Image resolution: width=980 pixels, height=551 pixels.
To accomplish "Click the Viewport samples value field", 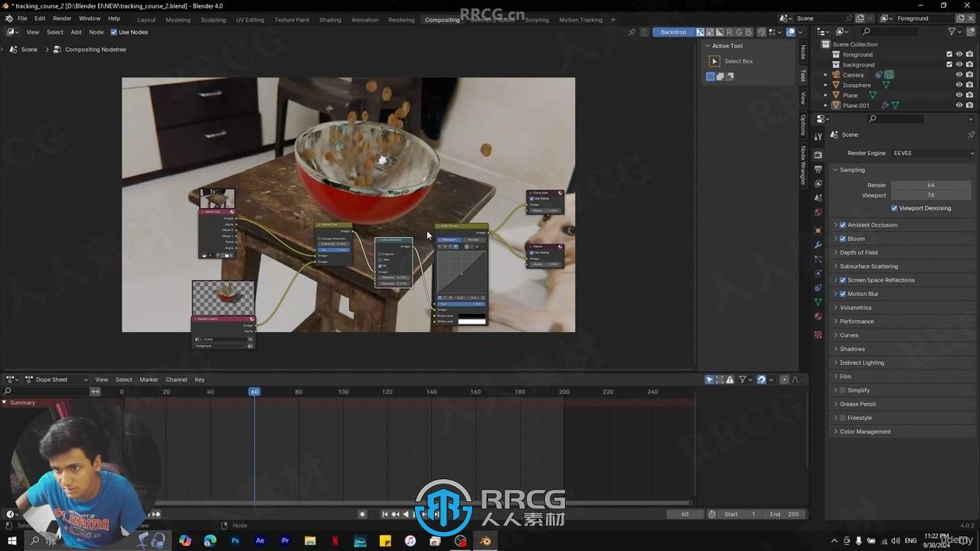I will (931, 195).
